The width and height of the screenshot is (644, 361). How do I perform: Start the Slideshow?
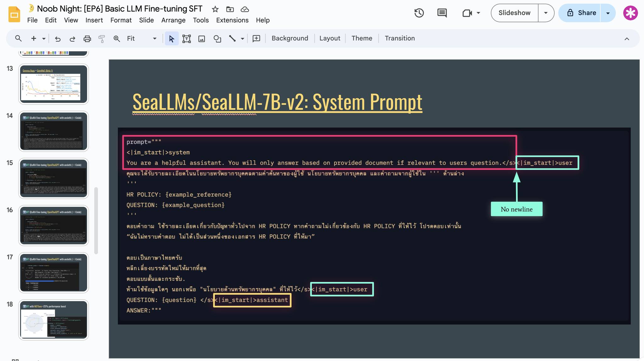click(x=514, y=13)
